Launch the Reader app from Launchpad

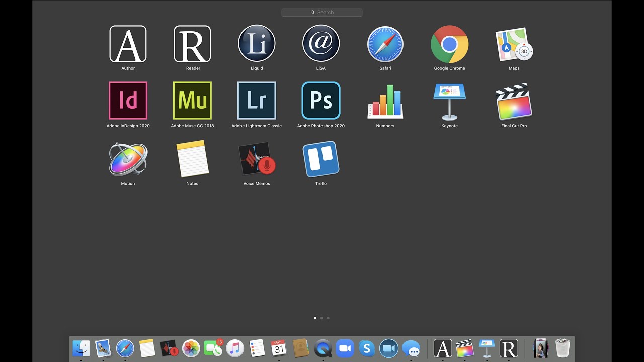192,44
